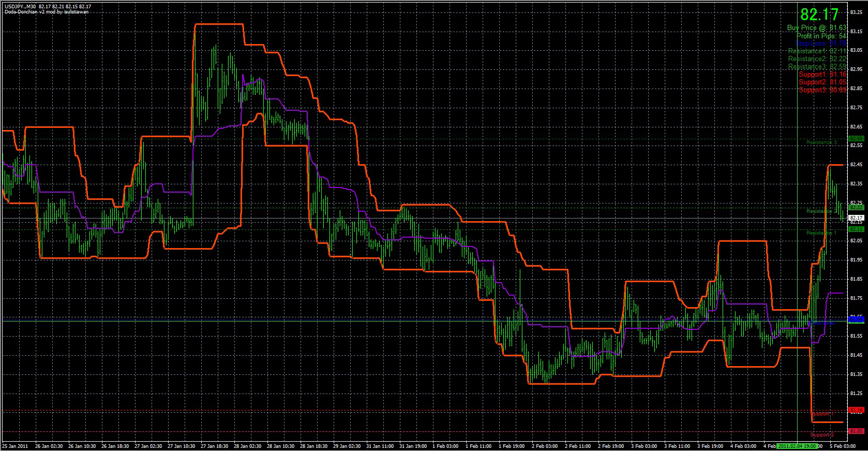The image size is (868, 451).
Task: Click the 83.25 value on price scale
Action: (x=856, y=12)
